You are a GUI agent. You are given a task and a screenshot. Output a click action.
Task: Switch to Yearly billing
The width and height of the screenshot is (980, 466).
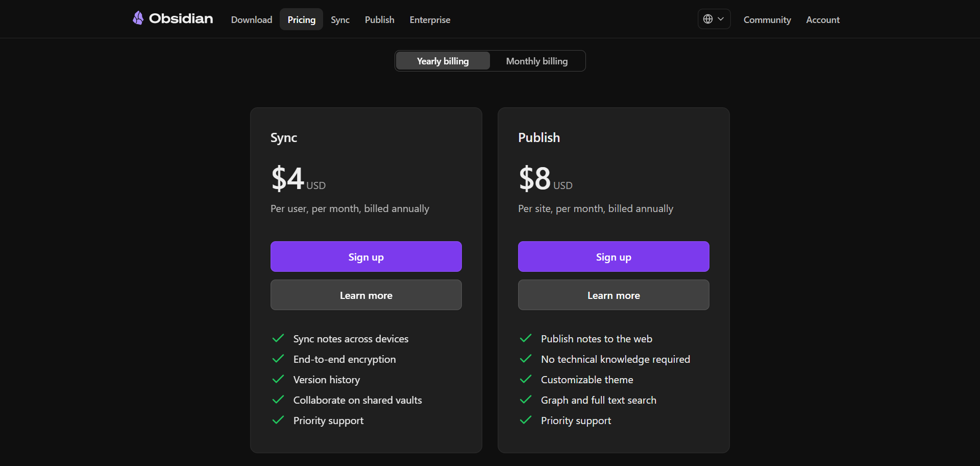pos(443,61)
